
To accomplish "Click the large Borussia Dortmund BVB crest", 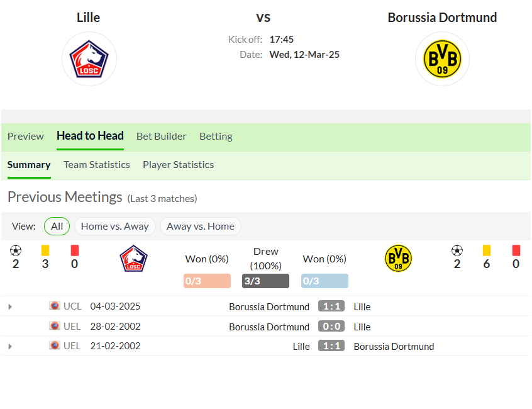I will click(442, 59).
